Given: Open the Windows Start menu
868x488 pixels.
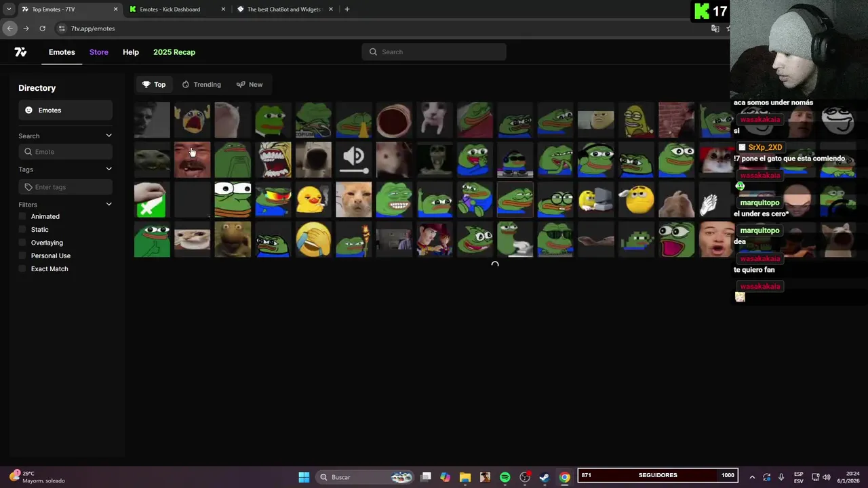Looking at the screenshot, I should pos(304,477).
